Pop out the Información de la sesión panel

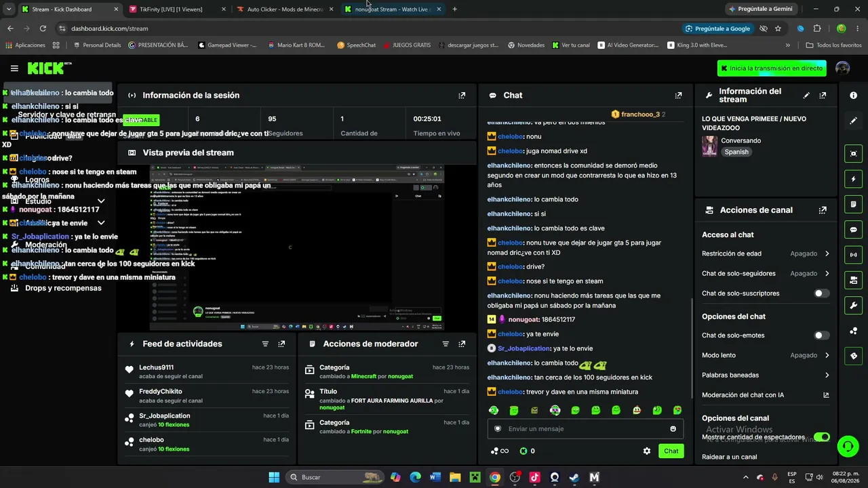[x=462, y=96]
